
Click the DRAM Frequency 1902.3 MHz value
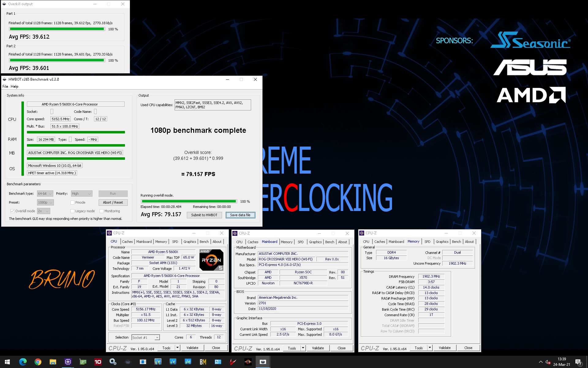tap(431, 276)
